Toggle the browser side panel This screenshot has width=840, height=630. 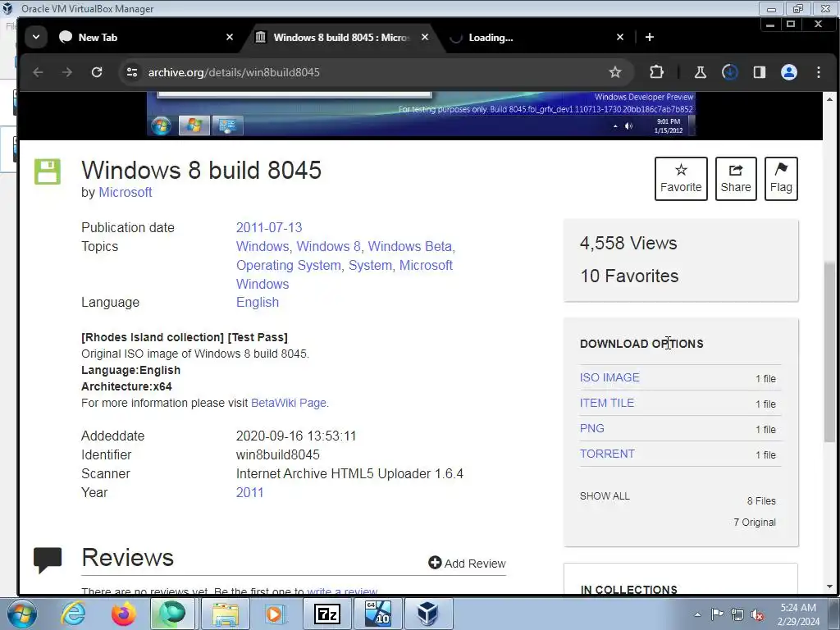pos(759,72)
